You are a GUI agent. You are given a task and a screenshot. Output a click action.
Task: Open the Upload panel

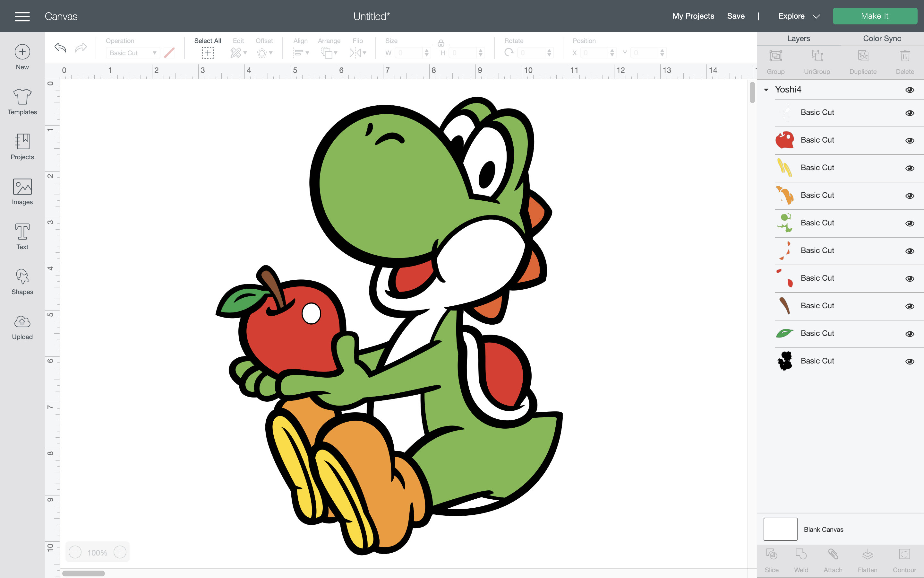[x=22, y=327]
